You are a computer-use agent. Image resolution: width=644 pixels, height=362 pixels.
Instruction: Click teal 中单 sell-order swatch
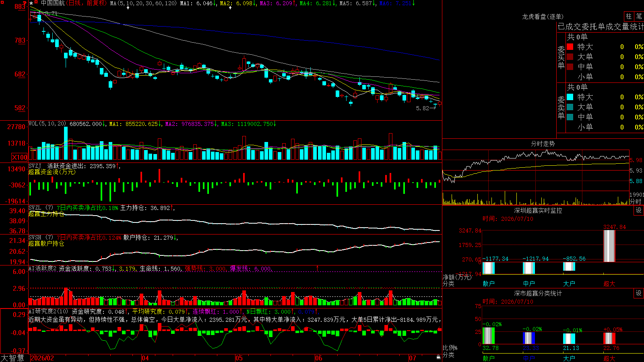click(x=570, y=117)
